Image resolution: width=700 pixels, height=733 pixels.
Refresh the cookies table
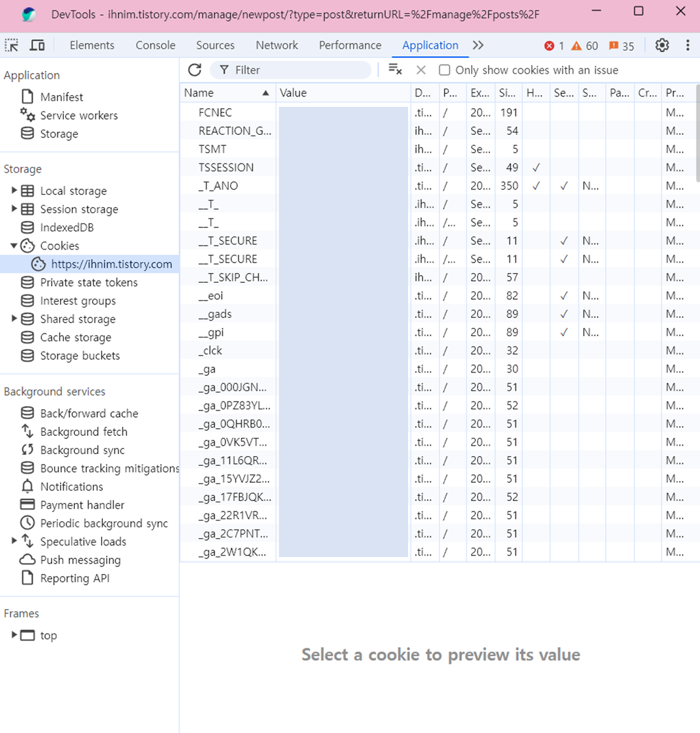tap(194, 70)
